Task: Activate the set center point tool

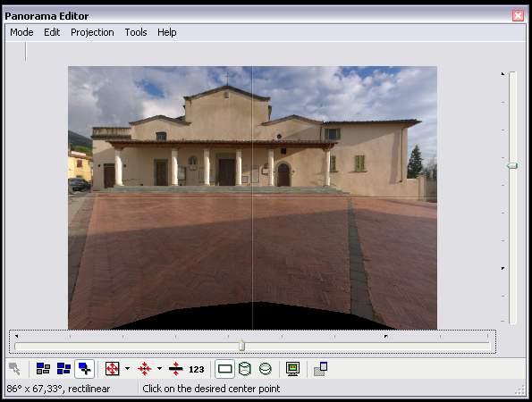Action: [x=84, y=368]
